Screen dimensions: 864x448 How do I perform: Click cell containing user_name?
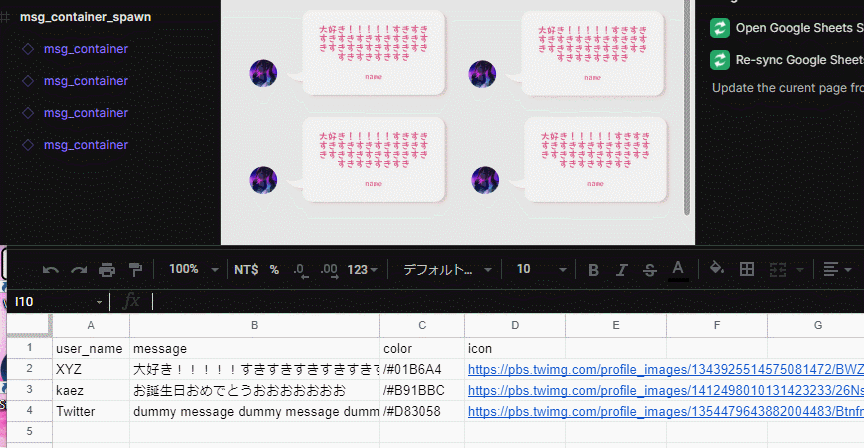91,348
